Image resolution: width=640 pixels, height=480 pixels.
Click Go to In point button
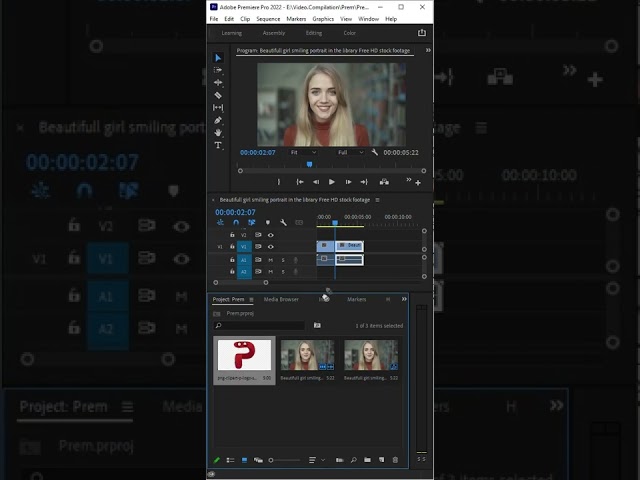pos(300,182)
